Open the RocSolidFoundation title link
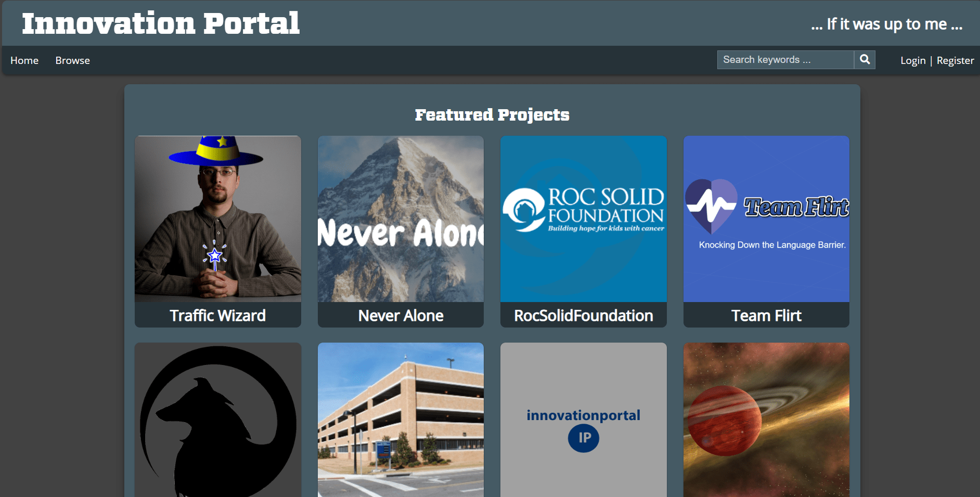 [x=584, y=316]
